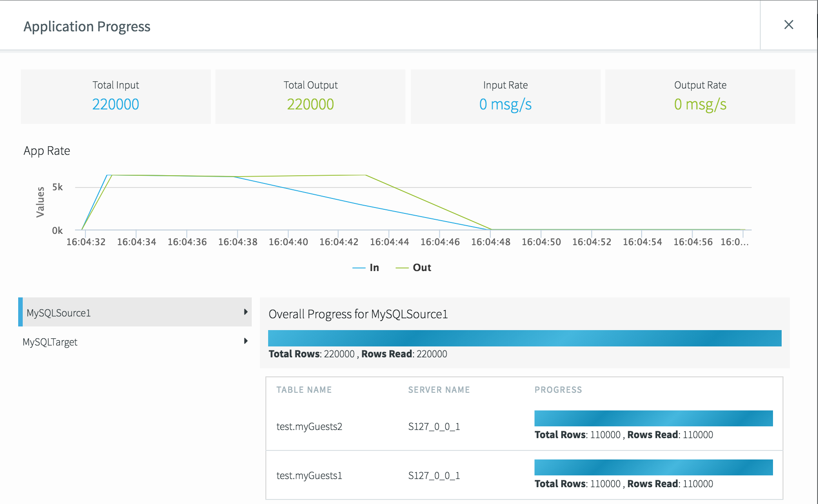Image resolution: width=818 pixels, height=504 pixels.
Task: Click the Total Output stat card
Action: click(x=310, y=97)
